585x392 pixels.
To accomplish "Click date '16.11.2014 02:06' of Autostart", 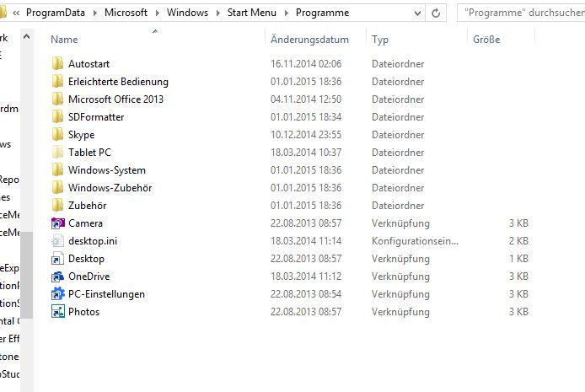I will (x=306, y=64).
